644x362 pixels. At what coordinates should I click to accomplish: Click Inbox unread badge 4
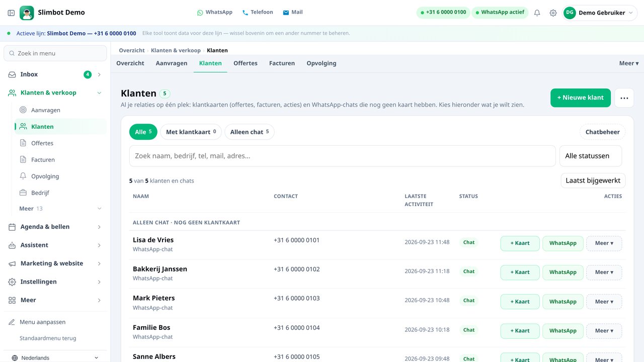(88, 74)
